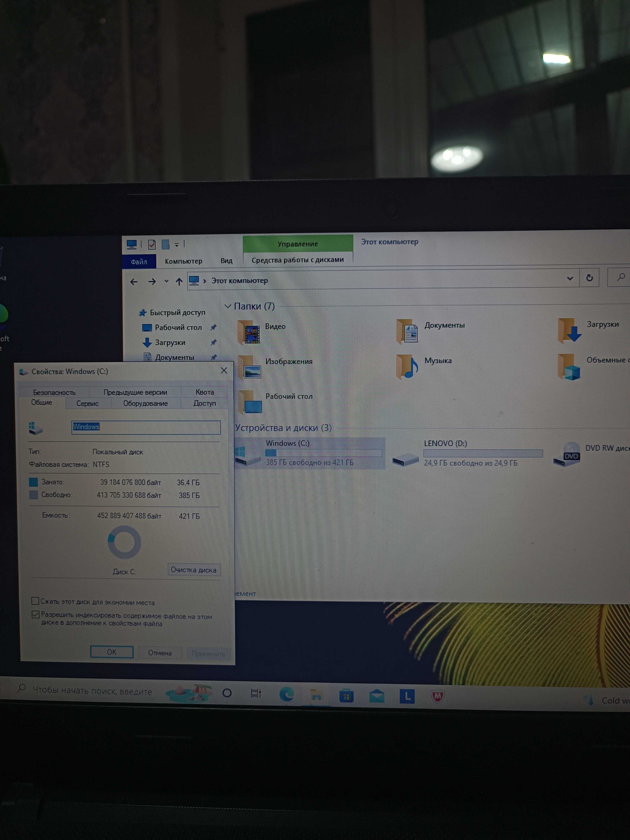Screen dimensions: 630x840
Task: Select the DVD RW drive icon
Action: (x=567, y=454)
